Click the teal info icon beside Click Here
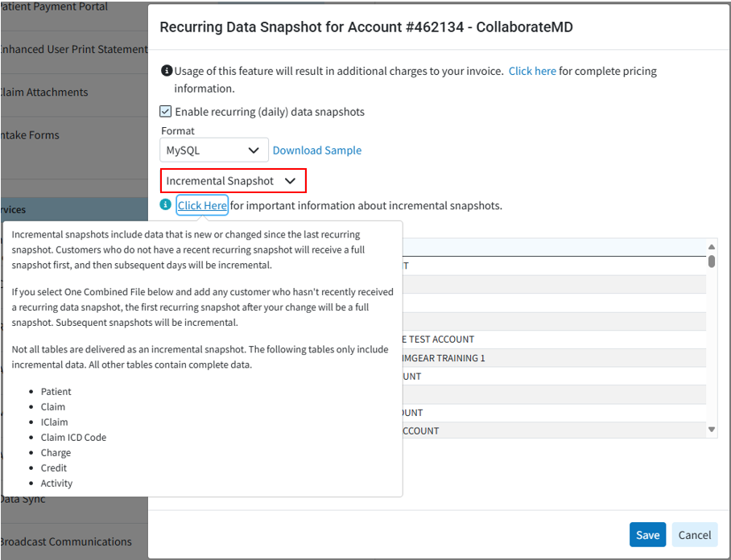The height and width of the screenshot is (560, 731). click(166, 205)
